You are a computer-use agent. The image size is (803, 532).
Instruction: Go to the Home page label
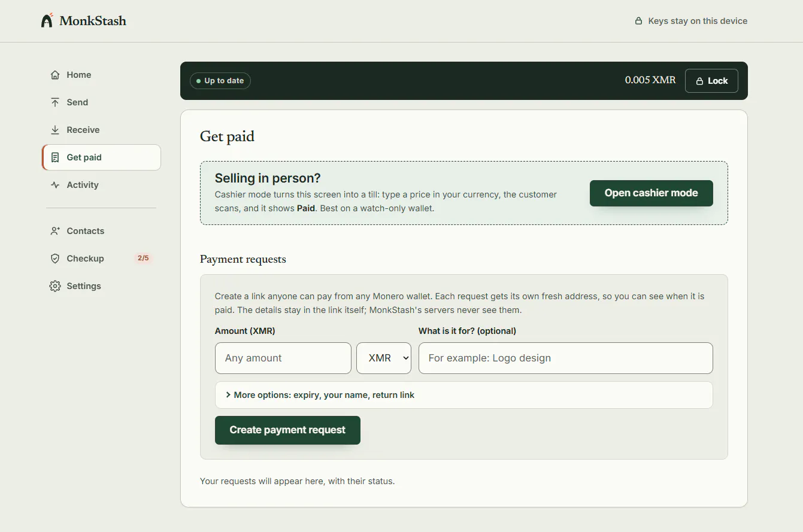tap(79, 75)
